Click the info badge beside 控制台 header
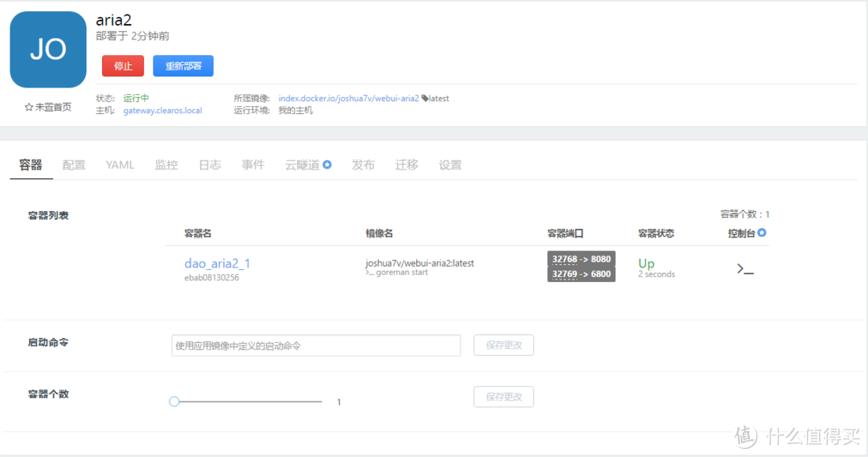This screenshot has width=868, height=457. point(762,233)
